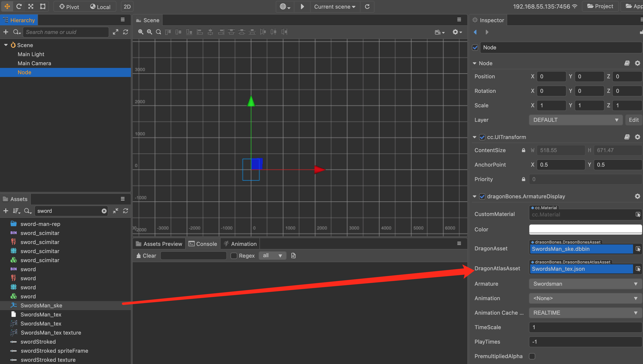Expand the Animation dropdown in Inspector
643x364 pixels.
(x=635, y=298)
